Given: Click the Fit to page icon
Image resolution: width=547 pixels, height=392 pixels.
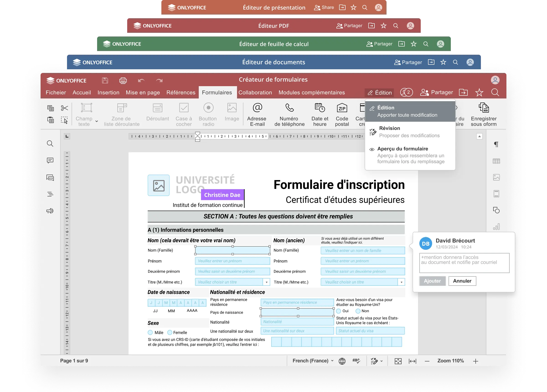Looking at the screenshot, I should [398, 361].
